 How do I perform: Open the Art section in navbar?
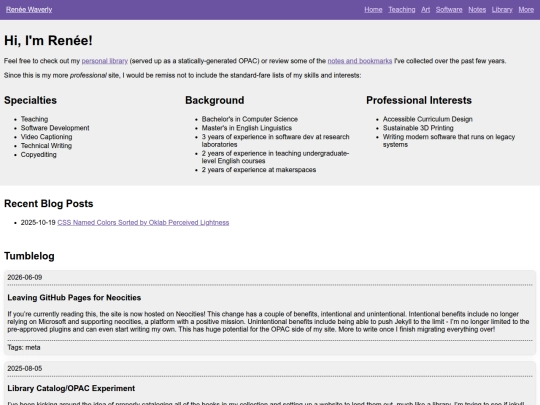point(425,10)
